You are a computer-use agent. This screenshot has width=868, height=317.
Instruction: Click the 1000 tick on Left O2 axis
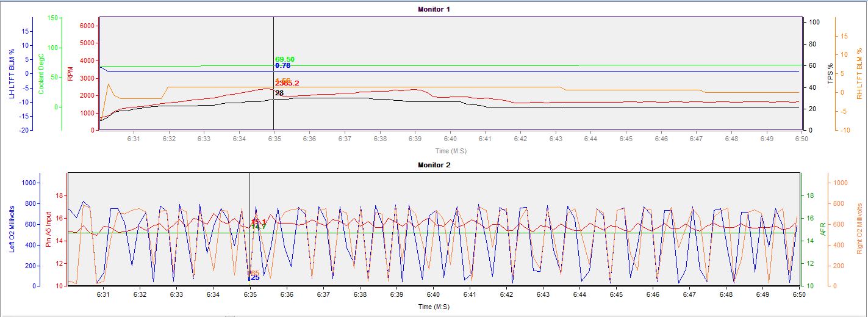29,183
